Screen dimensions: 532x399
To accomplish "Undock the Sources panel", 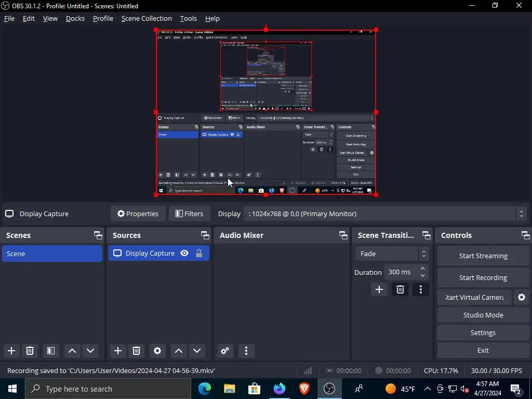I will pos(205,235).
